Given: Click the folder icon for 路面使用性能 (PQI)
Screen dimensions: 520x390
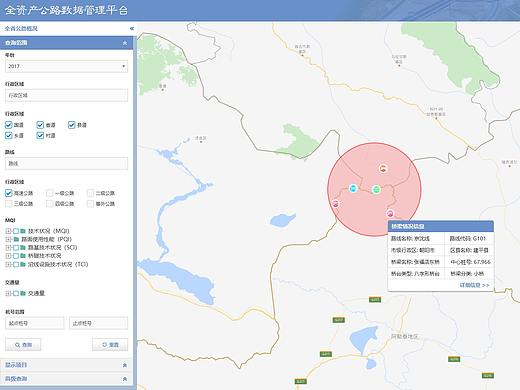Looking at the screenshot, I should 16,239.
